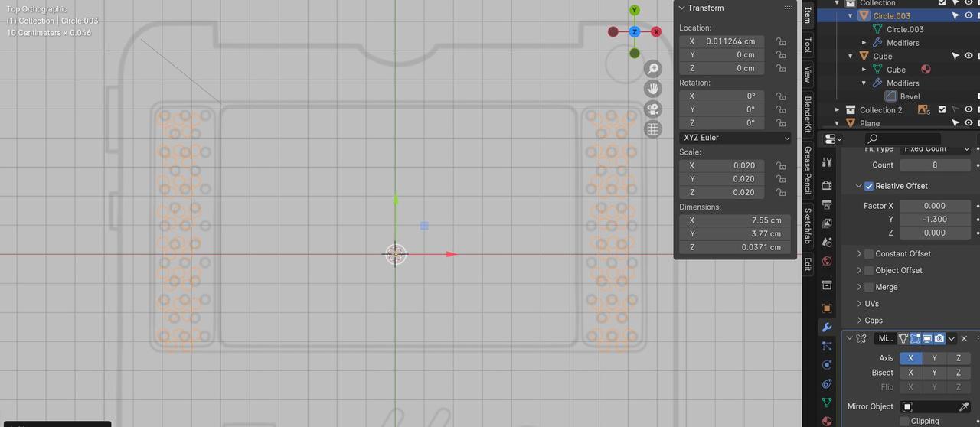Switch orthographic/perspective with grid icon
980x427 pixels.
[653, 129]
